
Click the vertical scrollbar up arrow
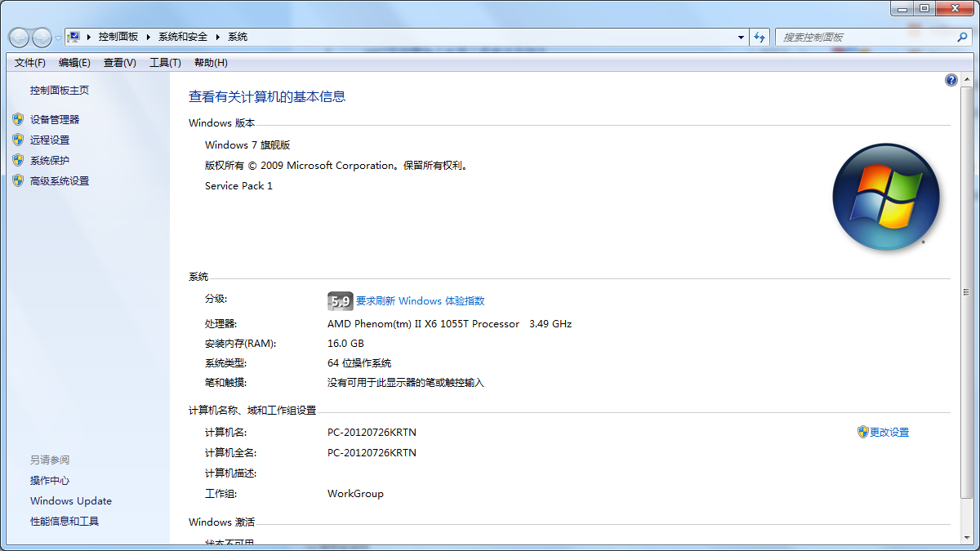coord(967,80)
